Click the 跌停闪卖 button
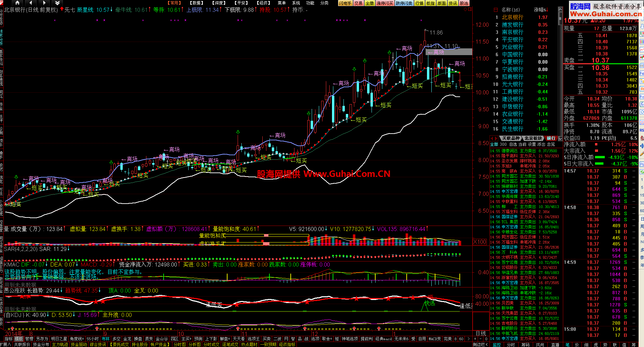The image size is (644, 347). [x=404, y=3]
